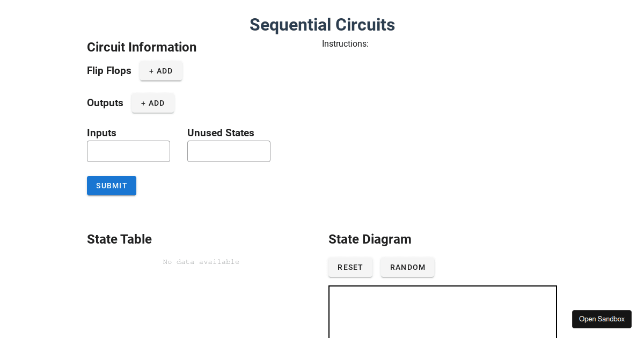Click inside the Unused States text field
Viewport: 644px width, 338px height.
click(229, 151)
